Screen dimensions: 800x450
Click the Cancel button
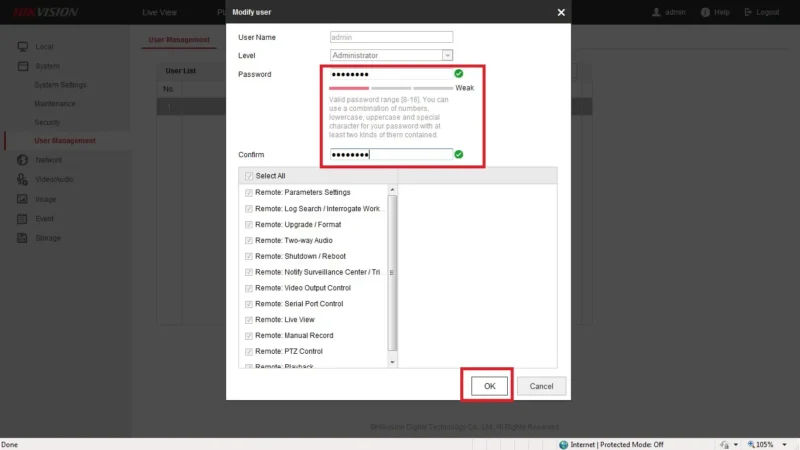click(541, 386)
